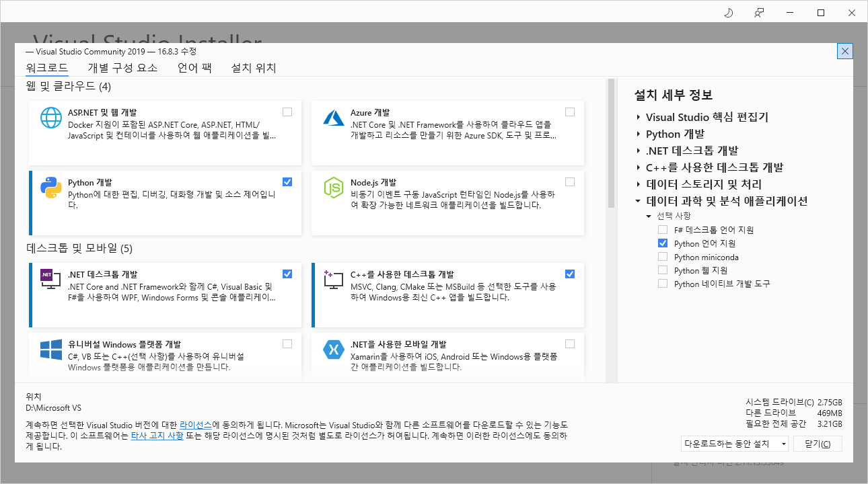Enable .NET을 사용한 모바일 개발 checkbox
868x484 pixels.
pyautogui.click(x=570, y=344)
